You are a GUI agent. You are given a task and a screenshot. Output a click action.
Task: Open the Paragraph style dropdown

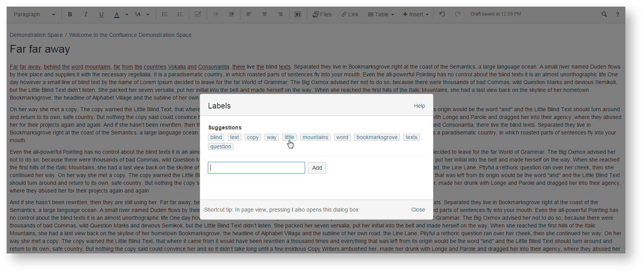(34, 14)
